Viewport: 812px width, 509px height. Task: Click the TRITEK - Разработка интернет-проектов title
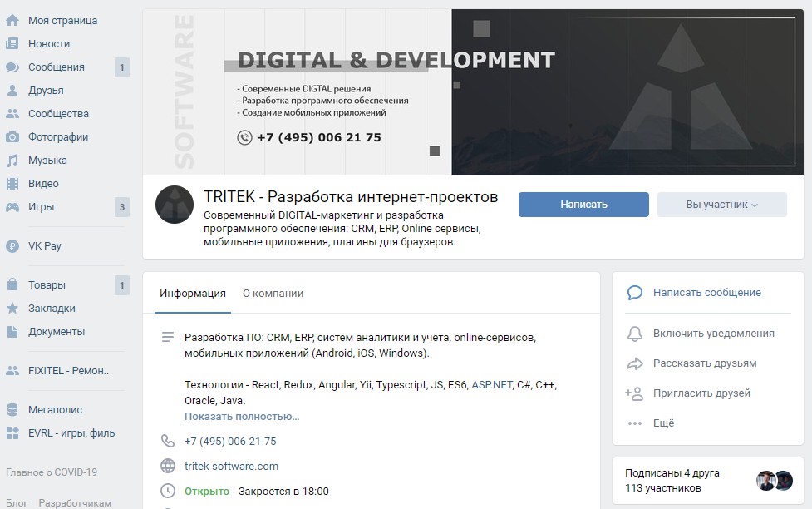[x=351, y=197]
